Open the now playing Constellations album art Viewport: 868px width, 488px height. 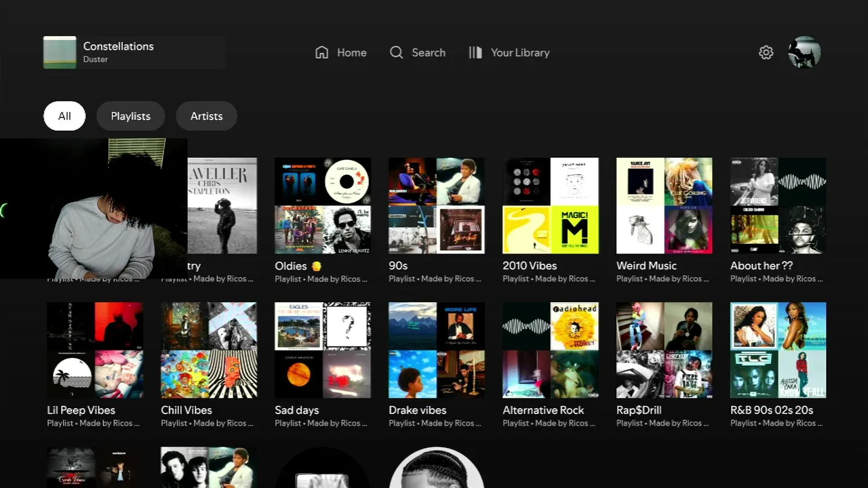60,52
